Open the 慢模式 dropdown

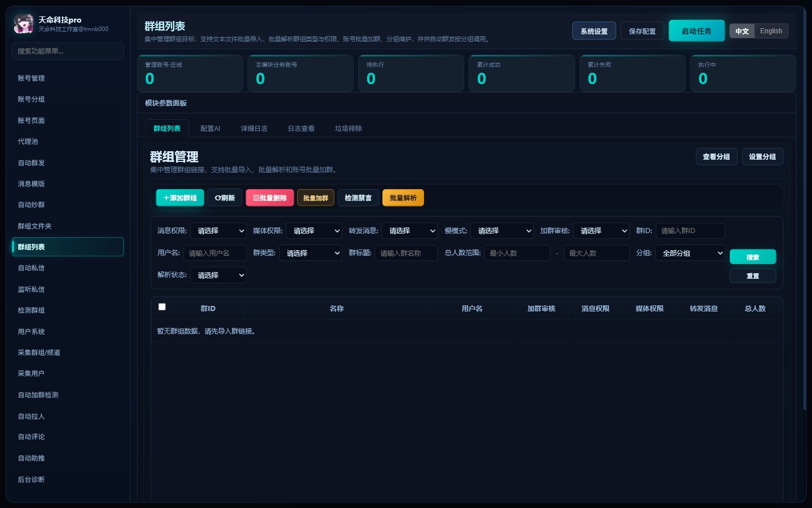pos(502,231)
